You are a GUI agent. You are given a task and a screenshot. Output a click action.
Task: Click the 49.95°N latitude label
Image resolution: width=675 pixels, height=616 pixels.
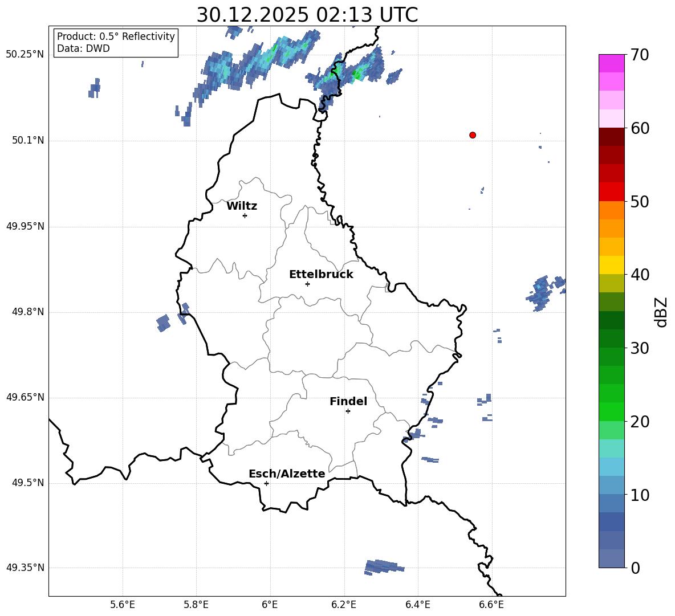[x=25, y=226]
